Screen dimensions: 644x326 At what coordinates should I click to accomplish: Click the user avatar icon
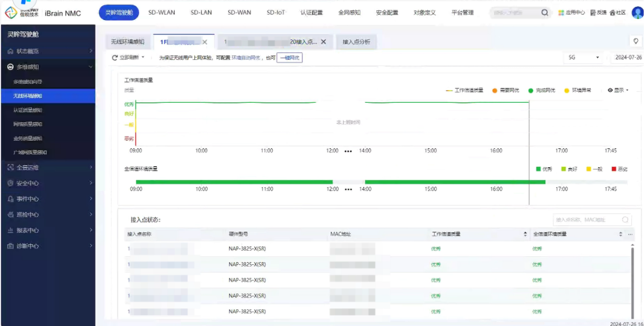pyautogui.click(x=637, y=13)
